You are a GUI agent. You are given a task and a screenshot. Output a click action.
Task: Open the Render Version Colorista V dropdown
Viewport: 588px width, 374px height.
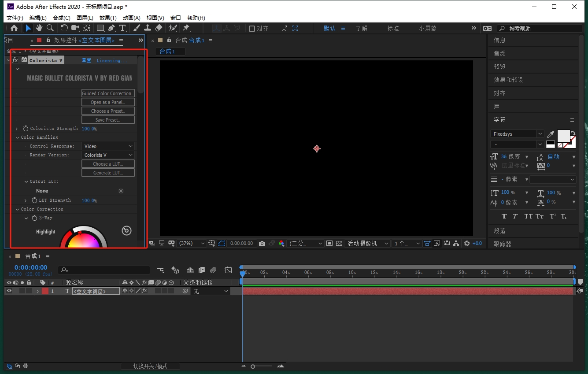108,155
